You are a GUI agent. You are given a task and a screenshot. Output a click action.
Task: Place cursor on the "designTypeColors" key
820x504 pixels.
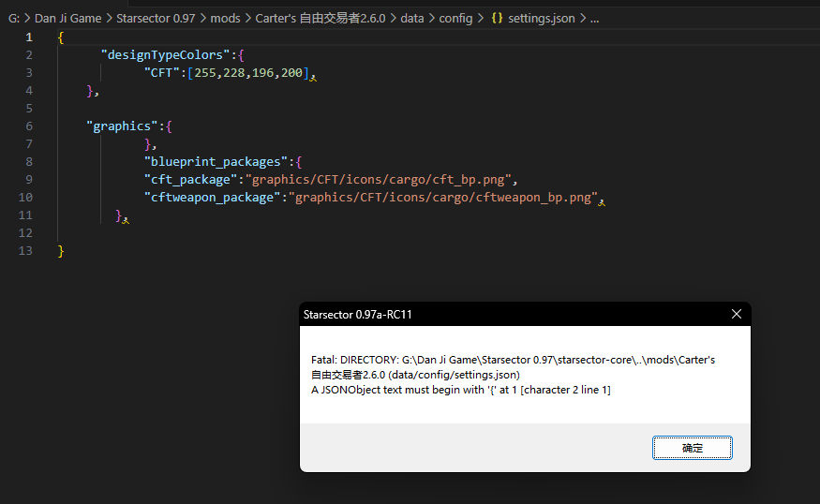(x=165, y=55)
